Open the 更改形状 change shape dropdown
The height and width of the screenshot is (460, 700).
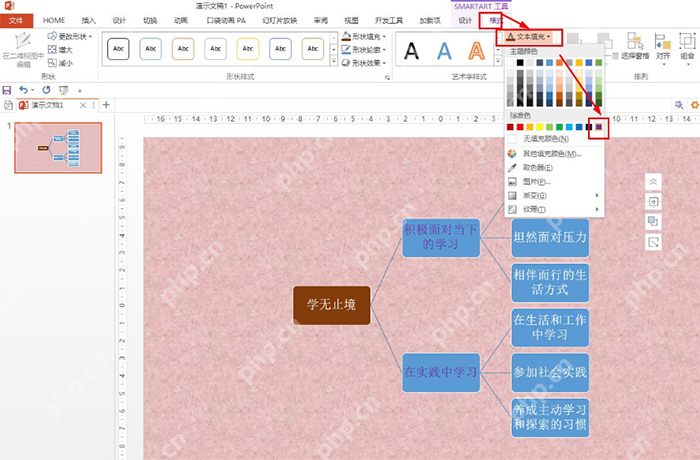pos(70,36)
